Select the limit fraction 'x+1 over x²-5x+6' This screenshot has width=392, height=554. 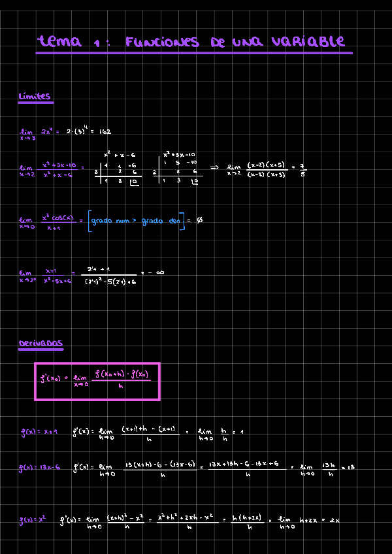(x=57, y=276)
